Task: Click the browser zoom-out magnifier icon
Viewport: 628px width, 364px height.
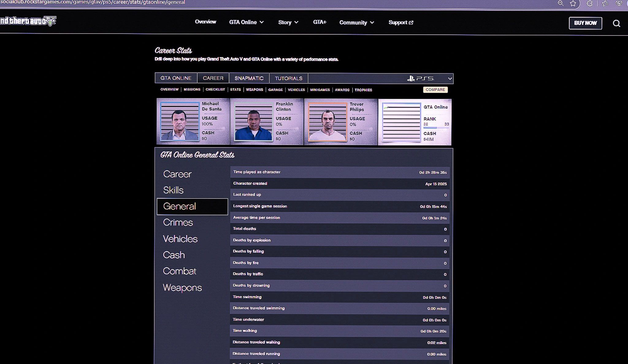Action: [x=561, y=3]
